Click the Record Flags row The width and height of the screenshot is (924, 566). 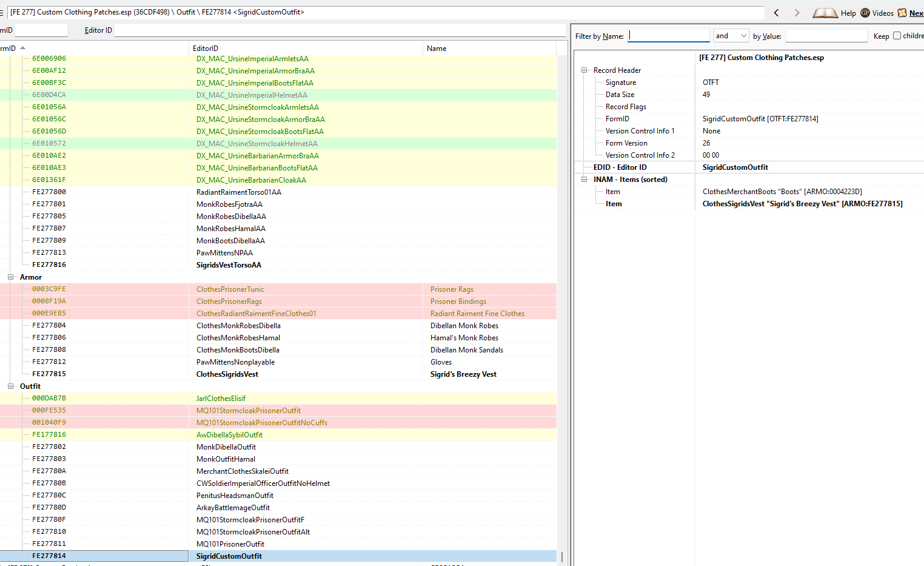(x=749, y=107)
